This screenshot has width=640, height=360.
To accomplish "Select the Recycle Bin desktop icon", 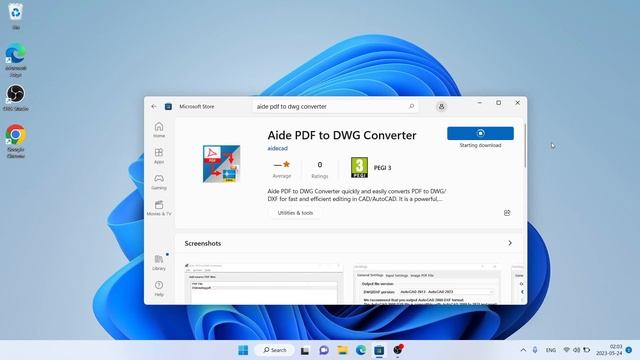I will click(x=16, y=16).
